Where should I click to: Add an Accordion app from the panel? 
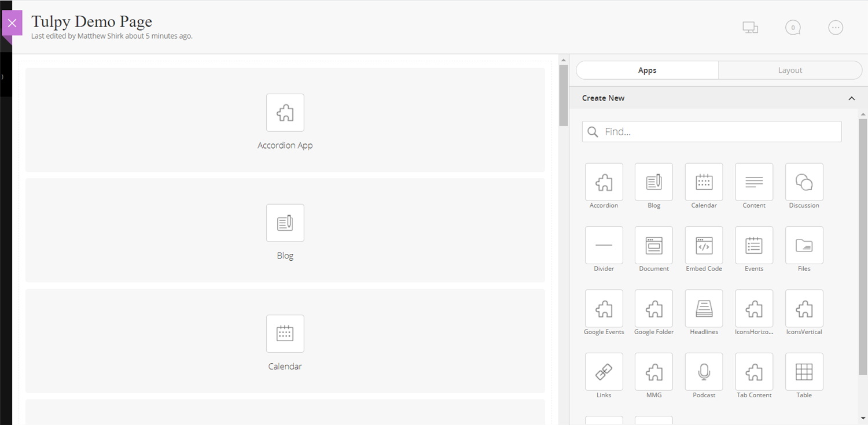pyautogui.click(x=604, y=182)
